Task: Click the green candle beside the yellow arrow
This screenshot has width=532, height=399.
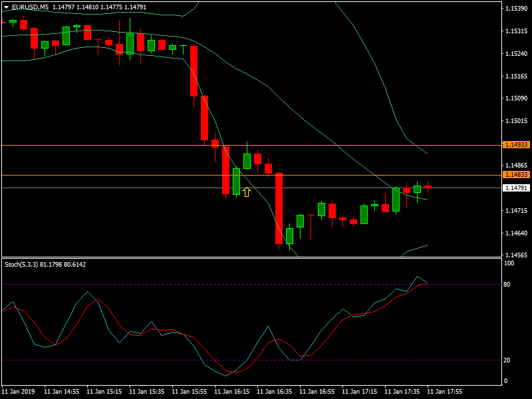Action: pyautogui.click(x=236, y=181)
